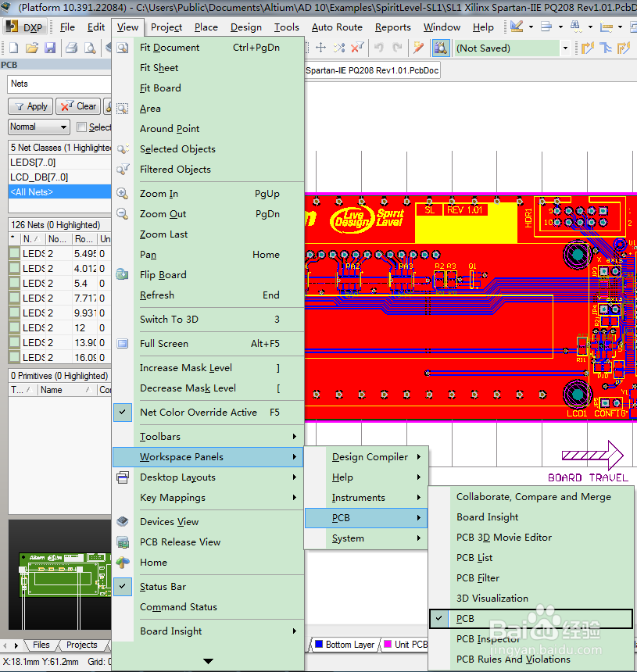Screen dimensions: 637x672
Task: Expand the Key Mappings submenu
Action: point(209,497)
